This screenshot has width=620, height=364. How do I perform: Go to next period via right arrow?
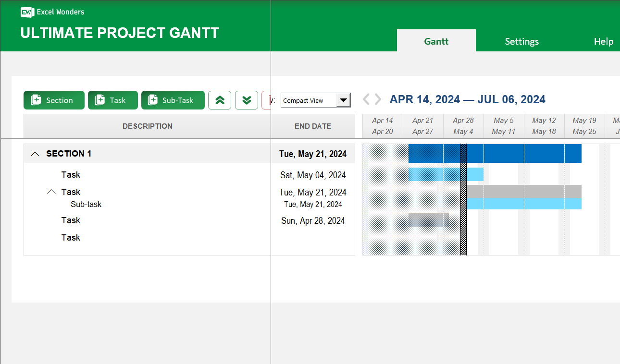[x=378, y=99]
